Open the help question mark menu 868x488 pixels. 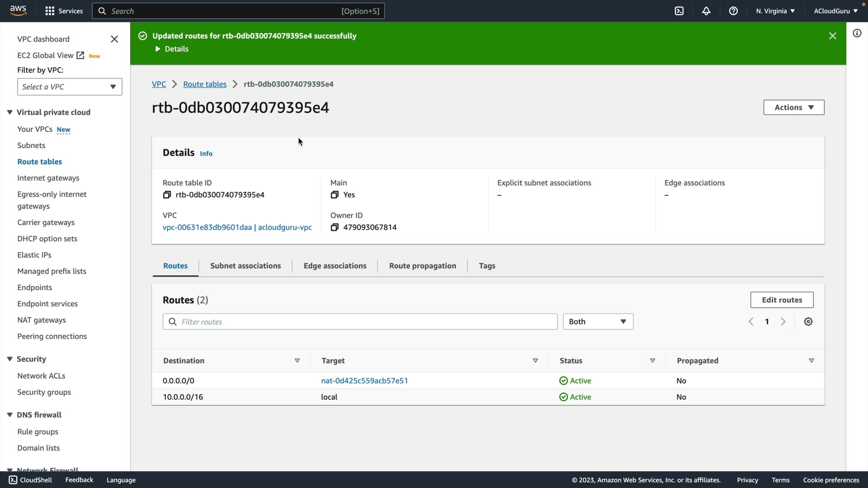[733, 11]
